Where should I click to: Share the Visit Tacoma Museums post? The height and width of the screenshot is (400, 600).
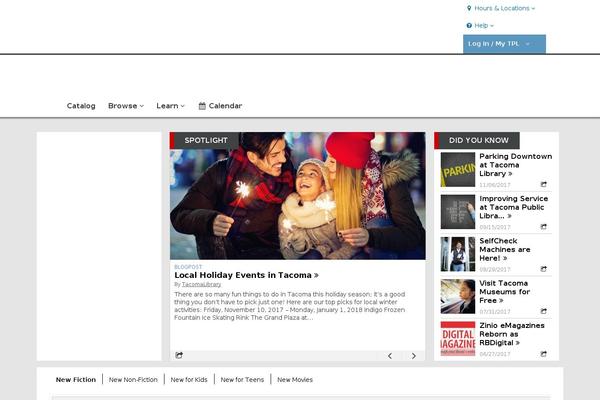(x=543, y=311)
